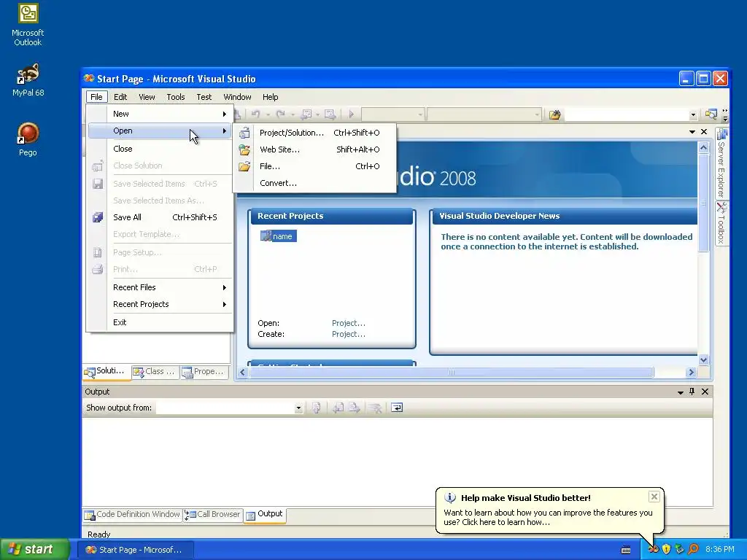Click the Start Page horizontal scrollbar thumb

pyautogui.click(x=451, y=373)
